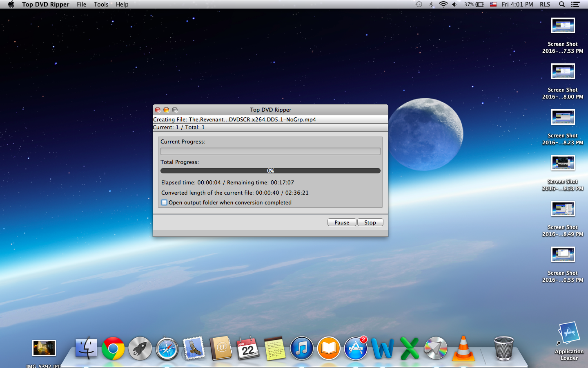The width and height of the screenshot is (588, 368).
Task: Pause the conversion
Action: click(342, 222)
